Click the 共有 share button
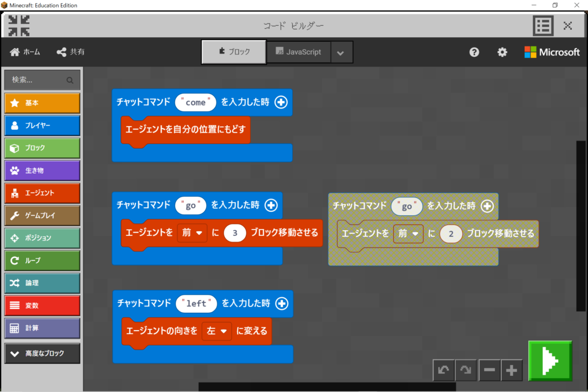The height and width of the screenshot is (392, 588). 70,52
